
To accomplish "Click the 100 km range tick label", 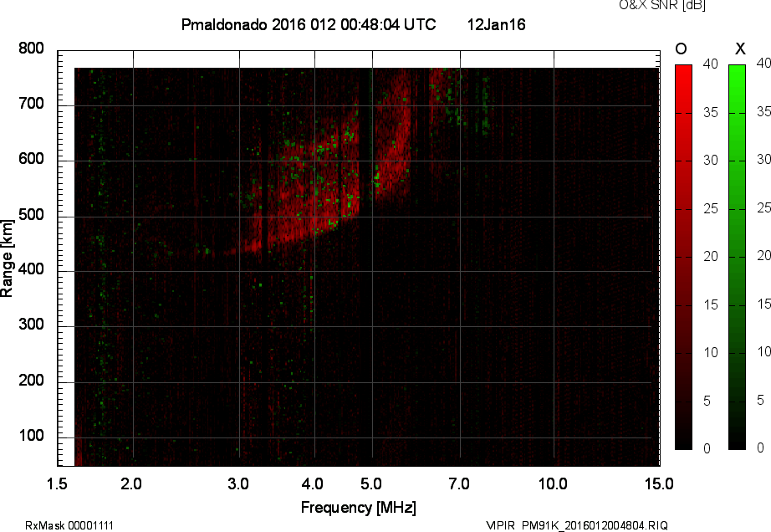I will pyautogui.click(x=32, y=435).
